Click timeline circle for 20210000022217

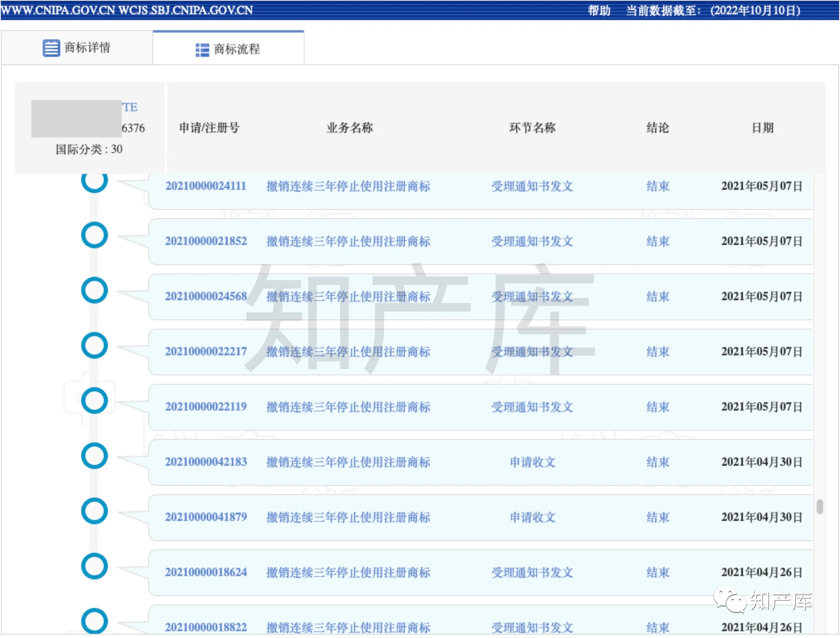tap(94, 345)
